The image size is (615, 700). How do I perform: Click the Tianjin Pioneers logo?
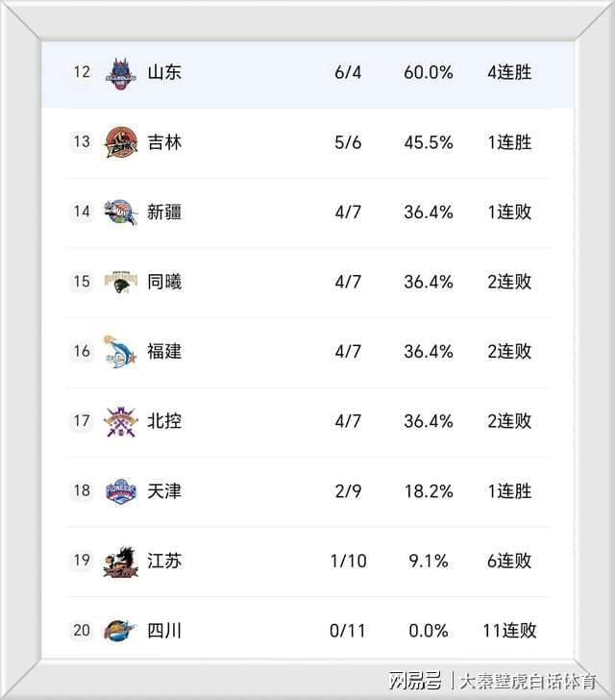[x=121, y=490]
